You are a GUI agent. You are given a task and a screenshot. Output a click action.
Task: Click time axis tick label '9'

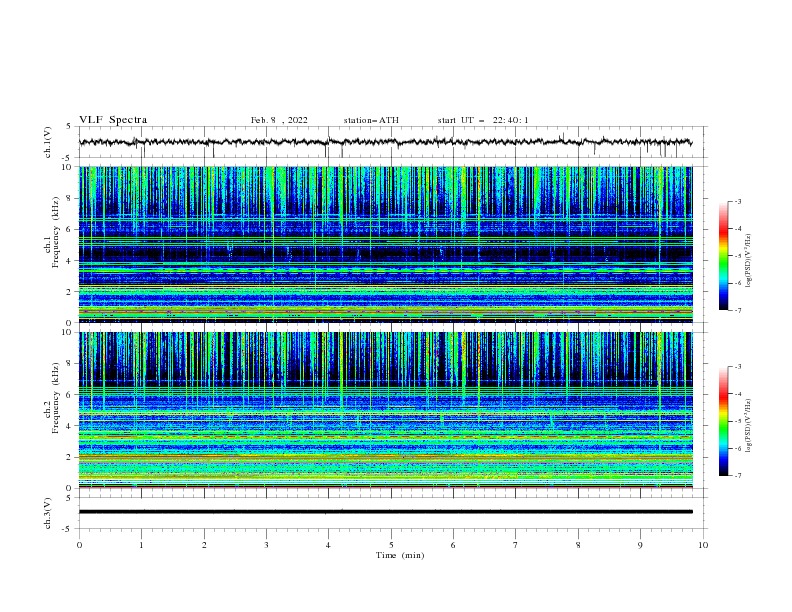640,545
